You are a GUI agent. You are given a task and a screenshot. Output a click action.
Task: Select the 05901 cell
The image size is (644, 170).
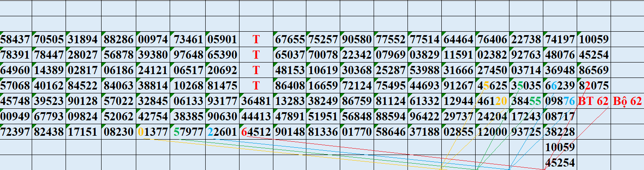coord(222,40)
